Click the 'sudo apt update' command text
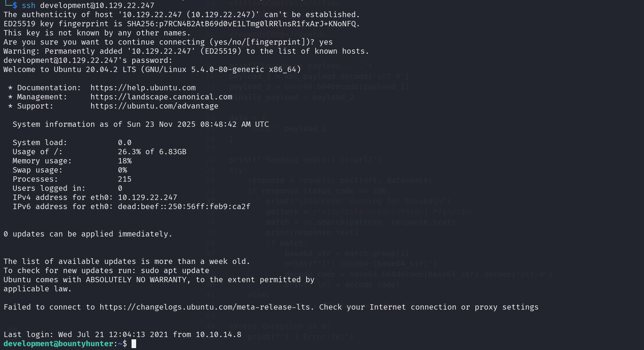This screenshot has width=644, height=350. 175,271
